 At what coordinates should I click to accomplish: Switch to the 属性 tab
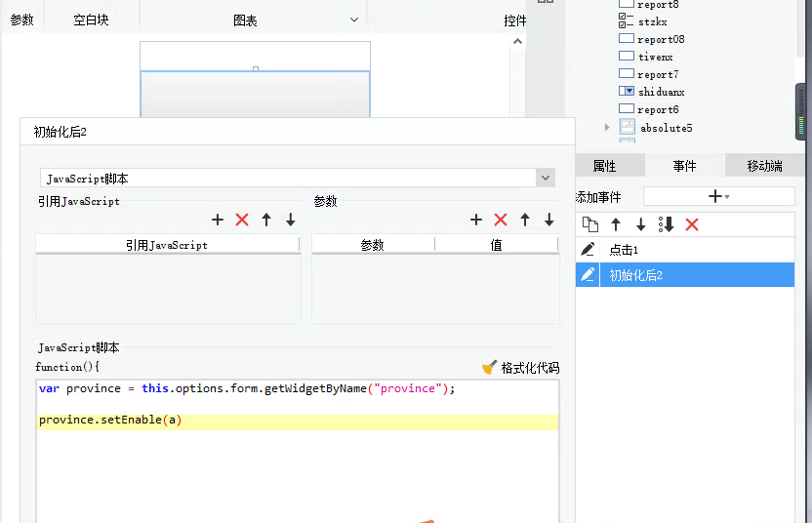tap(604, 166)
